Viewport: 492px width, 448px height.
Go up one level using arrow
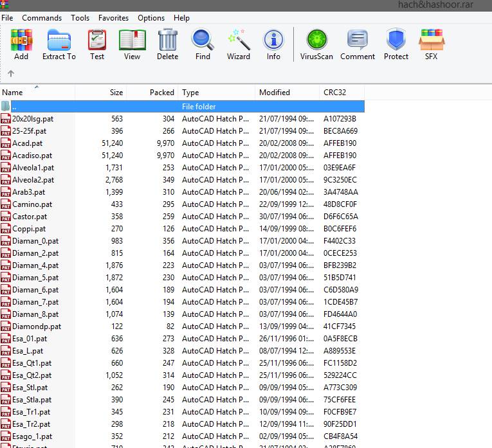coord(11,73)
